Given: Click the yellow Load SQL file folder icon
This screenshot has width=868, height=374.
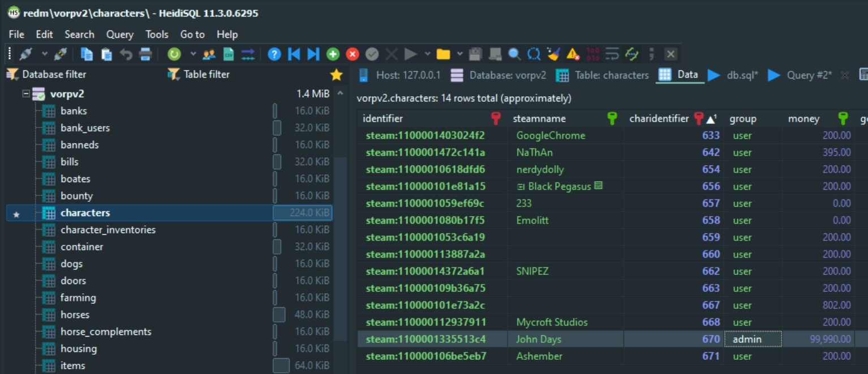Looking at the screenshot, I should [x=443, y=54].
